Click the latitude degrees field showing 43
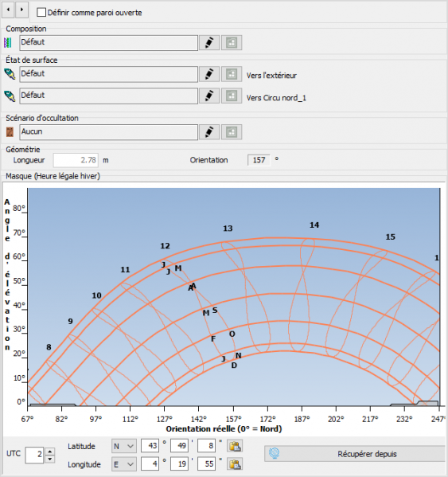 click(x=150, y=446)
